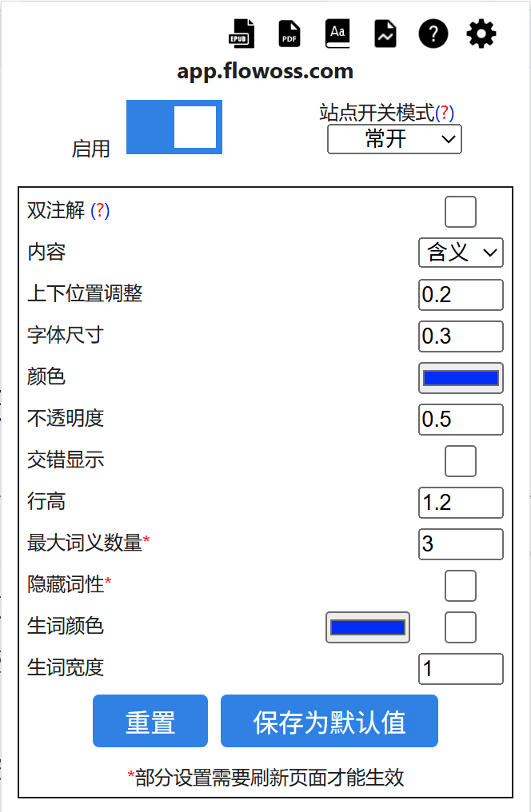The height and width of the screenshot is (812, 531).
Task: Click the help link beside 站点开关模式
Action: (445, 113)
